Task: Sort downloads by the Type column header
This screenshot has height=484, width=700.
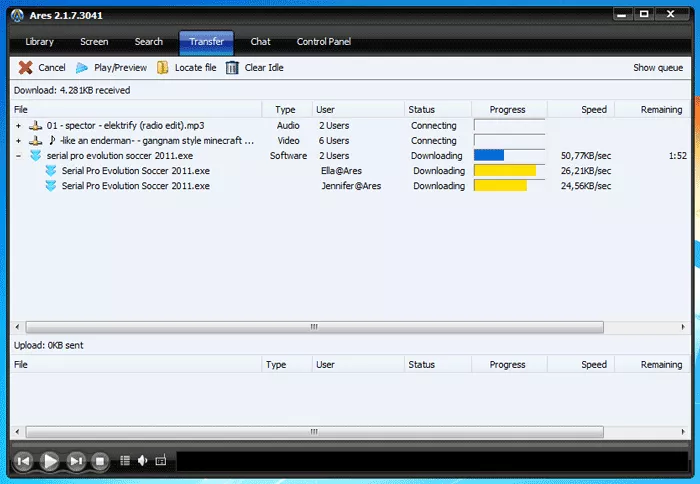Action: pyautogui.click(x=287, y=109)
